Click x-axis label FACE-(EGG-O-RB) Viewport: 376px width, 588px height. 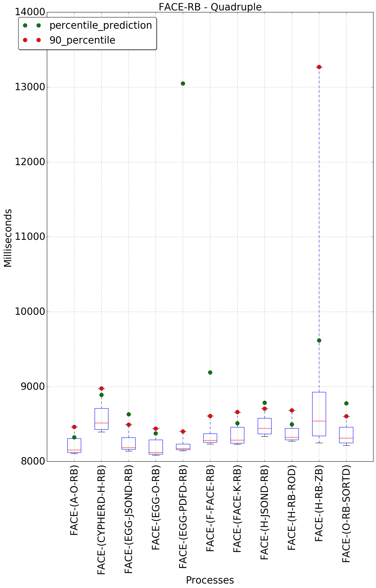(x=156, y=508)
